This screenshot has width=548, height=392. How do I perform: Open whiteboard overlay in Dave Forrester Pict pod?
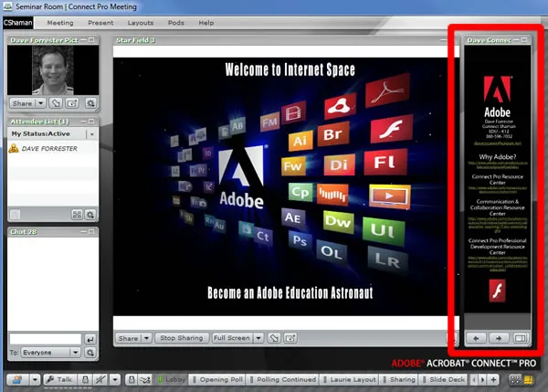[72, 103]
